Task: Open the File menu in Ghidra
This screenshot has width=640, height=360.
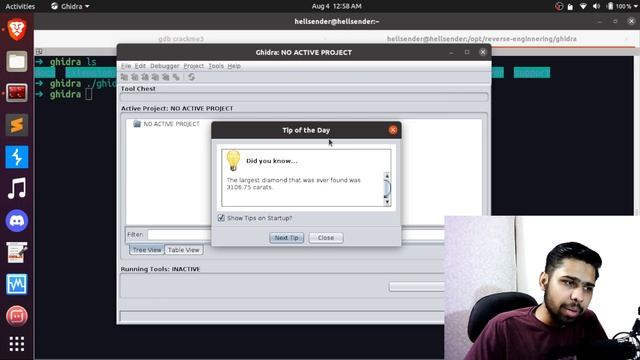Action: pos(126,66)
